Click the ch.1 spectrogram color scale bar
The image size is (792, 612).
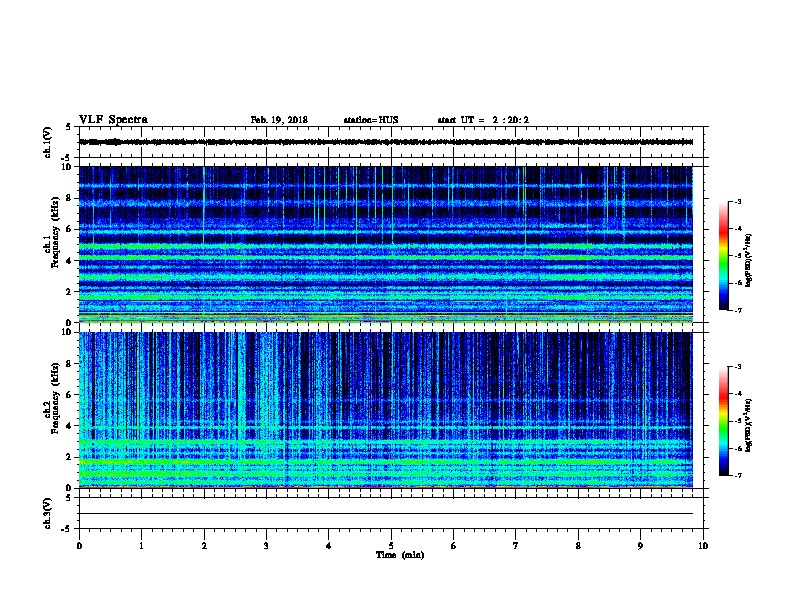pos(723,256)
